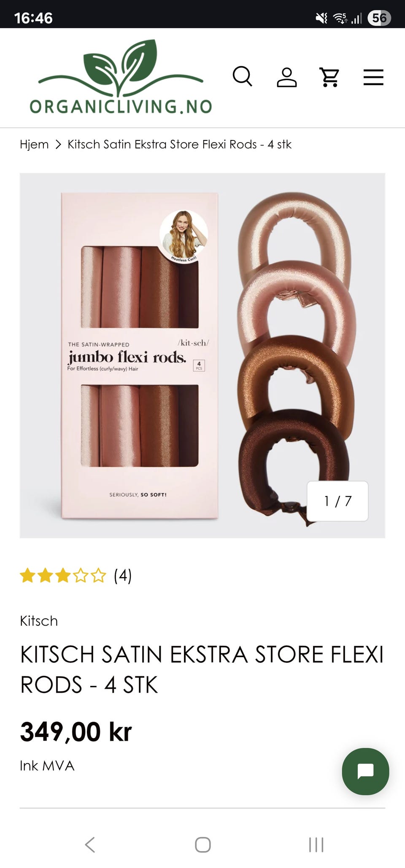Tap the battery indicator in status bar

coord(379,18)
